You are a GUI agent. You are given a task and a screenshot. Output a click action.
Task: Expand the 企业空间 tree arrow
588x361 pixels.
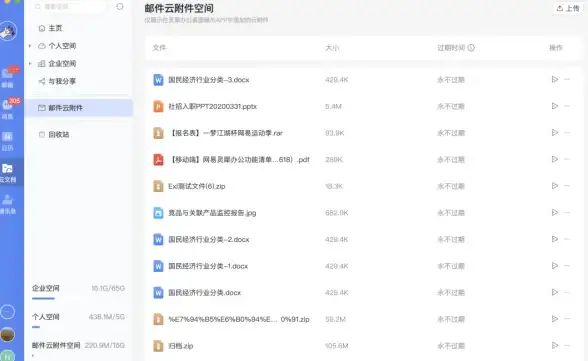point(30,63)
